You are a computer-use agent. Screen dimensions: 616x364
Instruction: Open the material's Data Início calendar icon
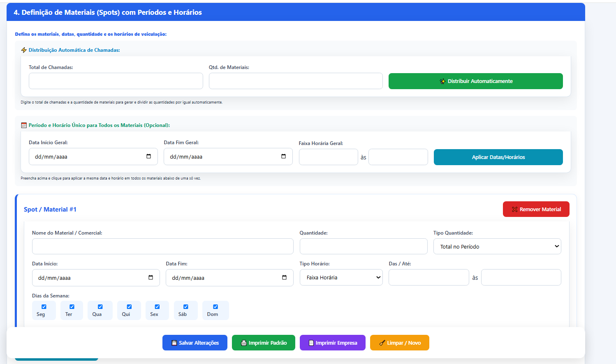click(x=151, y=277)
